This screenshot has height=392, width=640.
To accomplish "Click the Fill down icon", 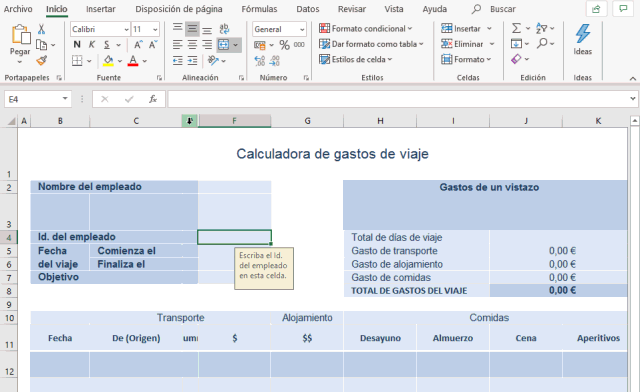I will pyautogui.click(x=516, y=44).
